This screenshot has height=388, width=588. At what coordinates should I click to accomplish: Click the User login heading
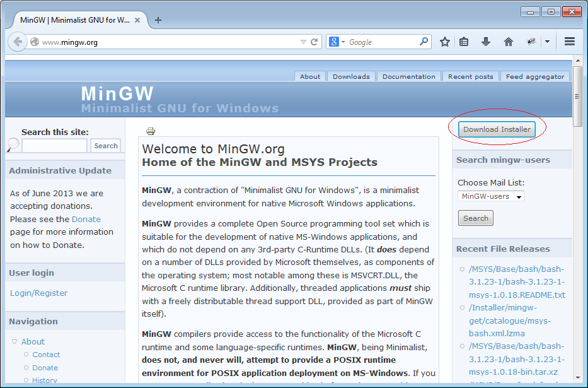32,273
